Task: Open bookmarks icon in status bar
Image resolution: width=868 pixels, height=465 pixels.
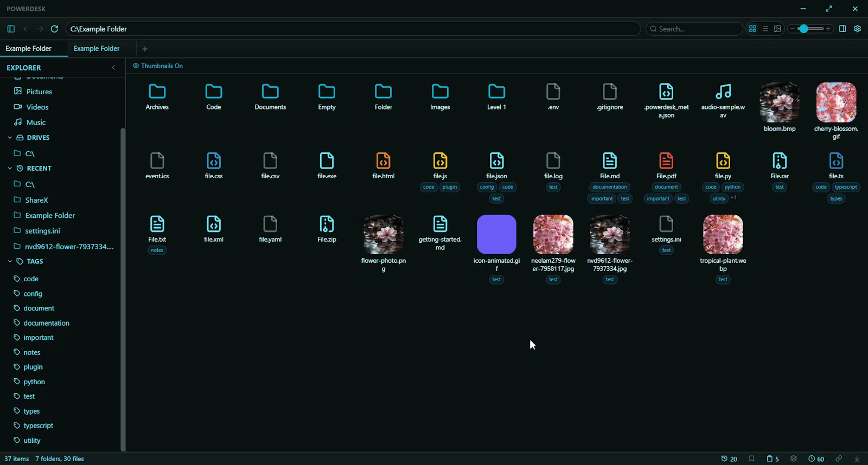Action: point(751,458)
